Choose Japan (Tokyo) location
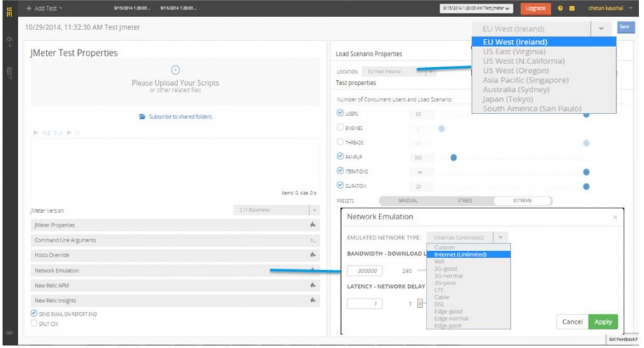The width and height of the screenshot is (644, 348). 544,99
